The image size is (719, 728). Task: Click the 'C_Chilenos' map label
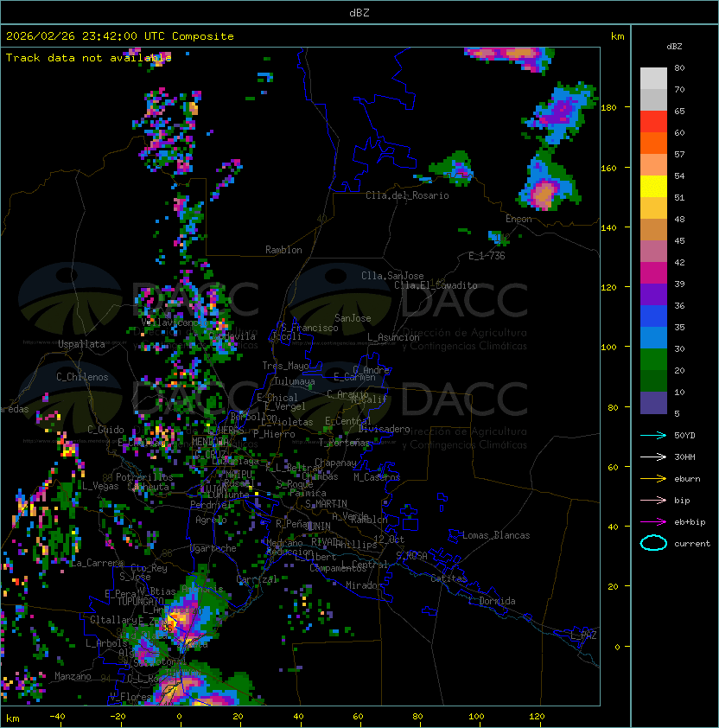pos(82,377)
